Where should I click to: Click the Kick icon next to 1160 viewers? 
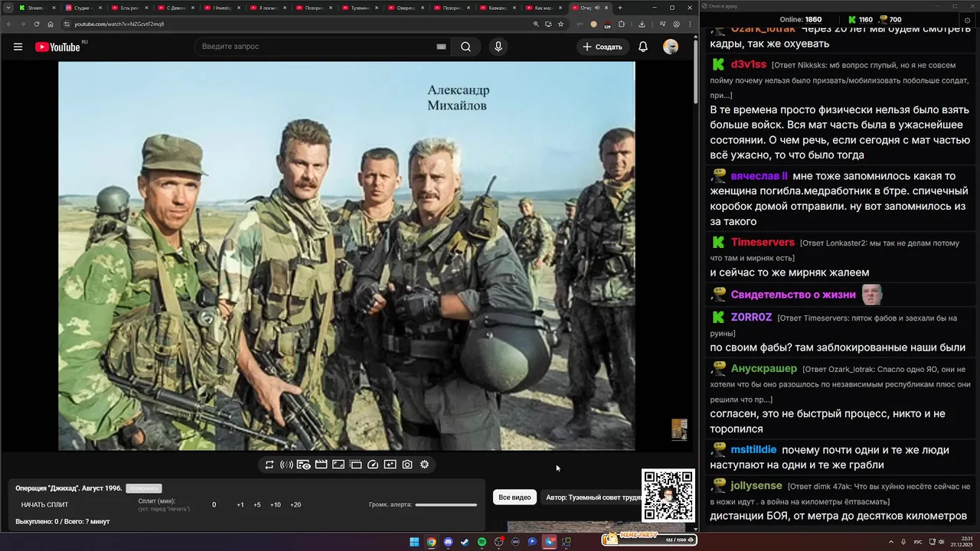point(852,20)
